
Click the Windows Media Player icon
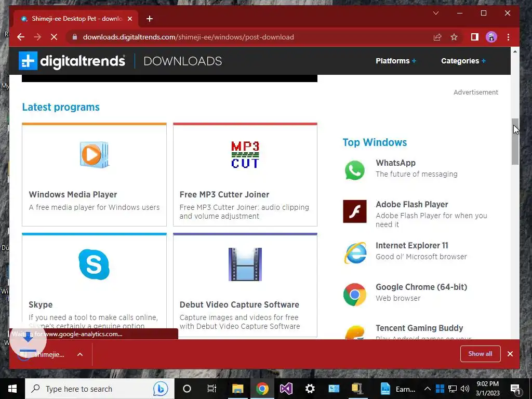pos(95,155)
